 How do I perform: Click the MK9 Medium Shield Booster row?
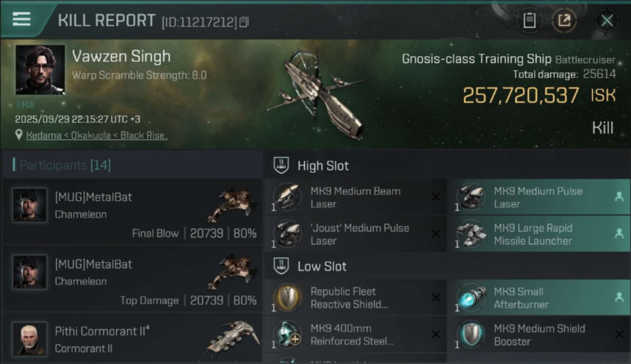[539, 334]
